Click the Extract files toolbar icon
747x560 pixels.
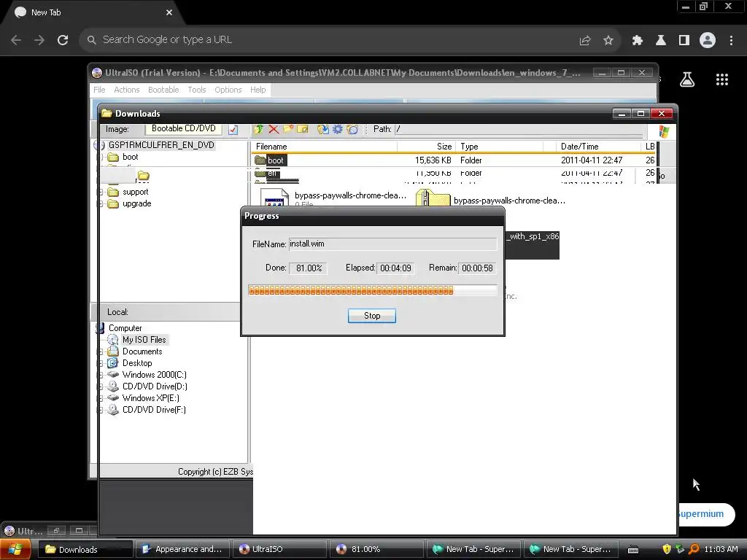tap(323, 129)
